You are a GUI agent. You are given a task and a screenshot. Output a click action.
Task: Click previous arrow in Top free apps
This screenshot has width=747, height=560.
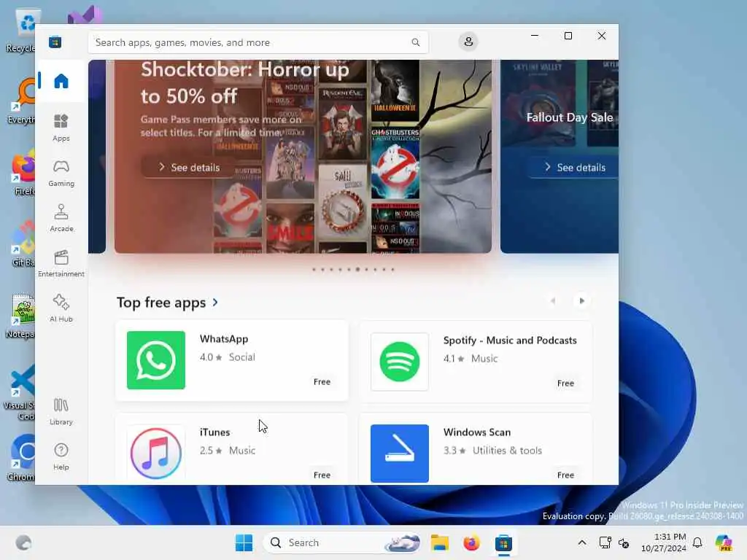click(x=553, y=300)
